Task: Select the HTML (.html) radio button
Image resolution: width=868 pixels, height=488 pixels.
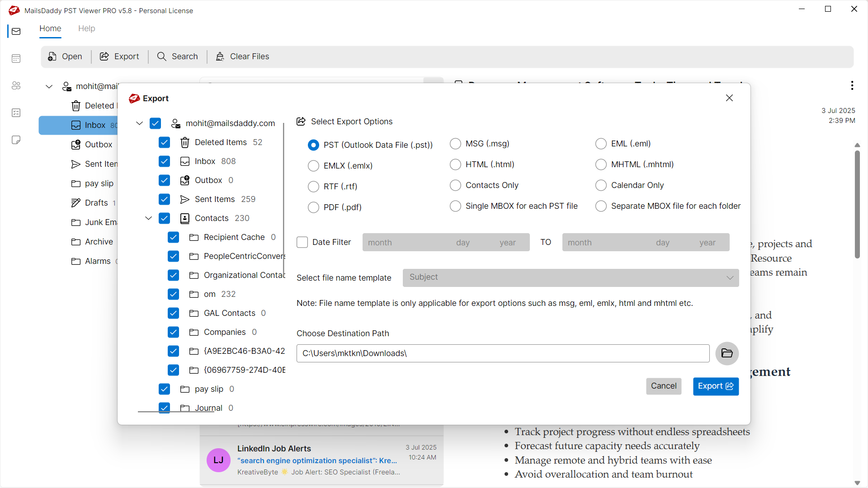Action: (x=455, y=164)
